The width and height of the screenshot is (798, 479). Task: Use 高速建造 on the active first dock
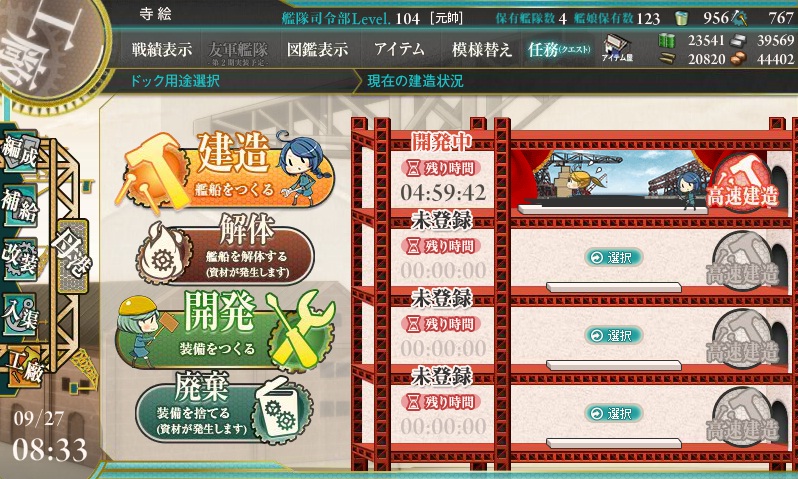click(x=743, y=184)
